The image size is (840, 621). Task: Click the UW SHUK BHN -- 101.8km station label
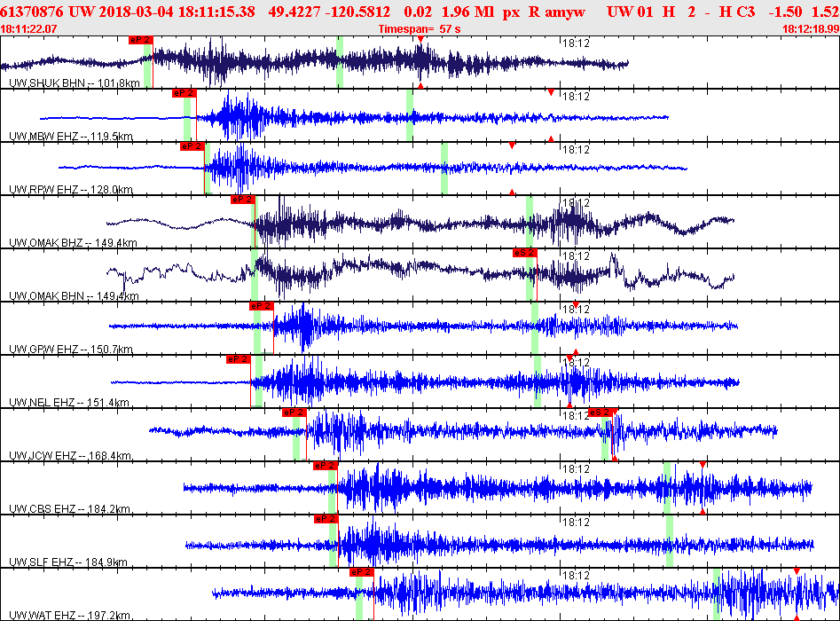tap(75, 83)
